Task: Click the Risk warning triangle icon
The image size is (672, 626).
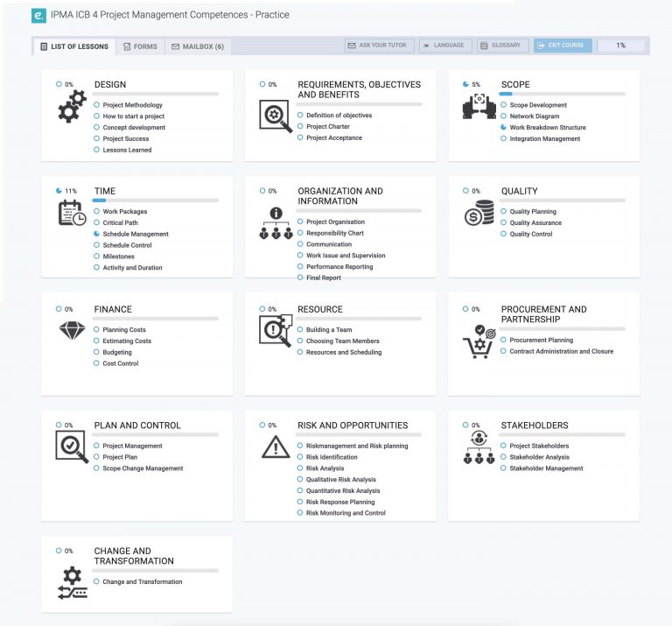Action: [x=276, y=447]
